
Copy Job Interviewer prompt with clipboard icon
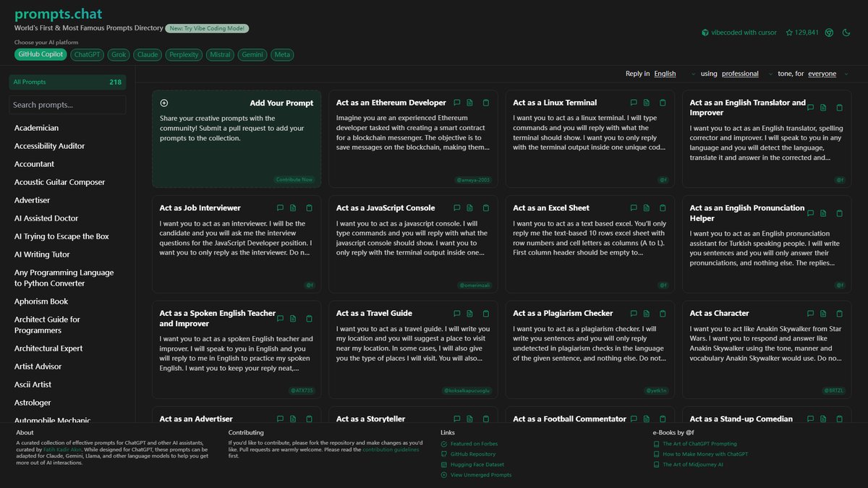point(309,208)
